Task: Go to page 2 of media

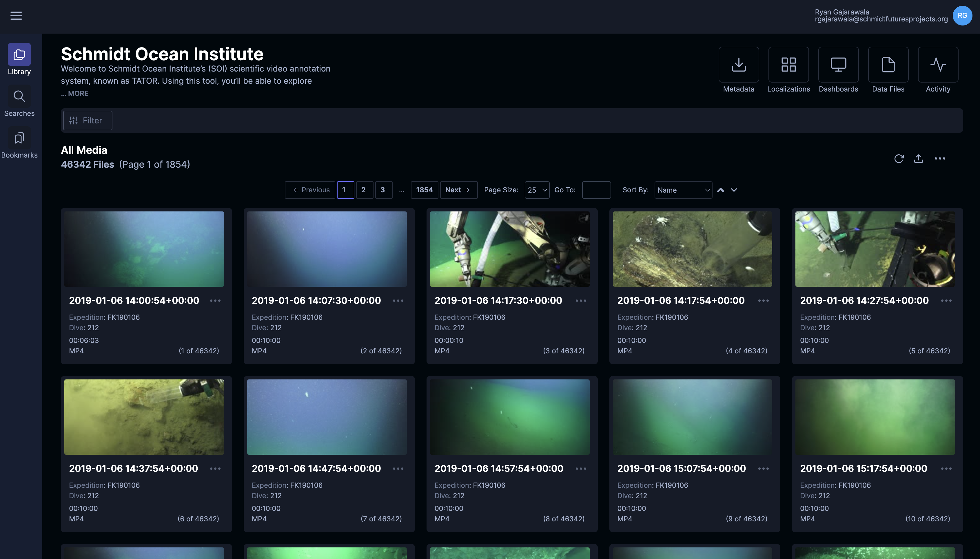Action: pos(363,190)
